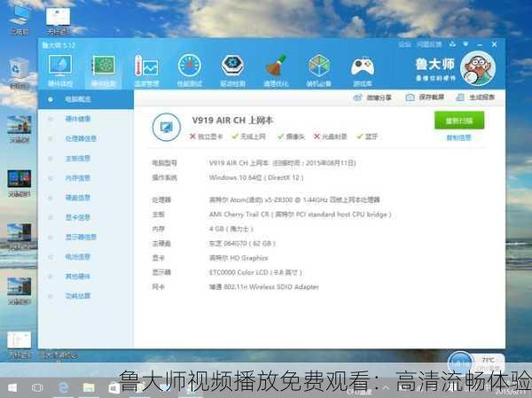Click the 独立显卡 red-cross status
The height and width of the screenshot is (398, 532).
point(206,137)
